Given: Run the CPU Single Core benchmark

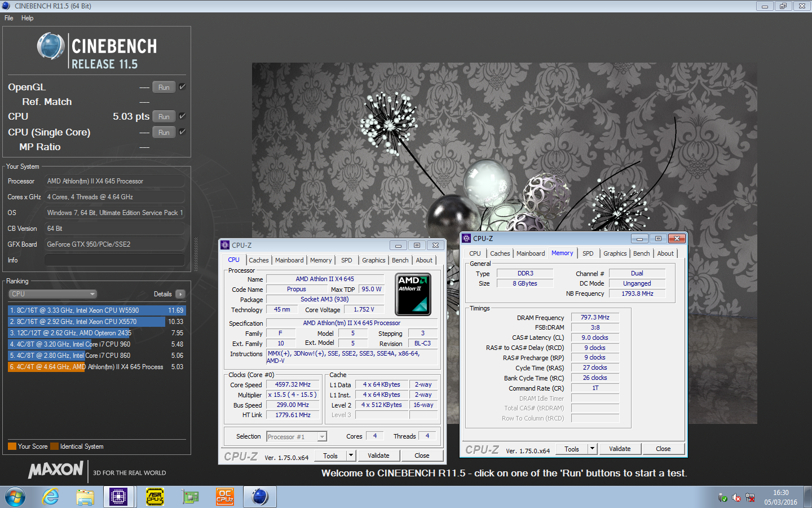Looking at the screenshot, I should [x=164, y=132].
